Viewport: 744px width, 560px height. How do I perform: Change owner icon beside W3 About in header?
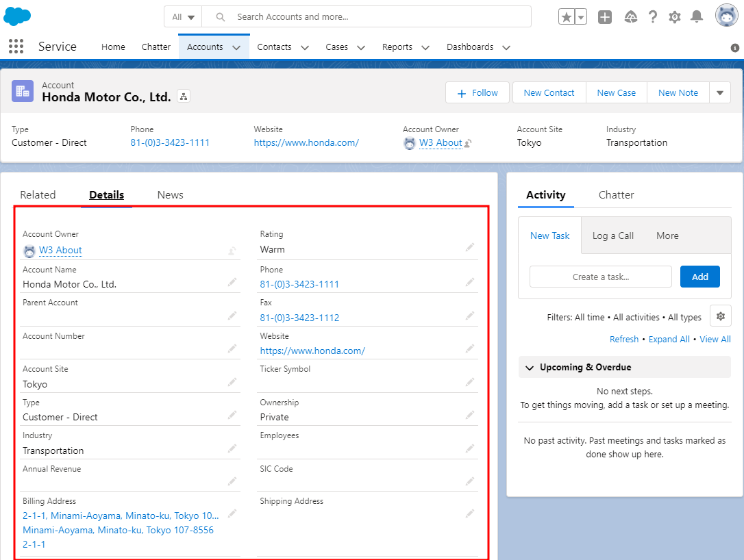coord(469,143)
